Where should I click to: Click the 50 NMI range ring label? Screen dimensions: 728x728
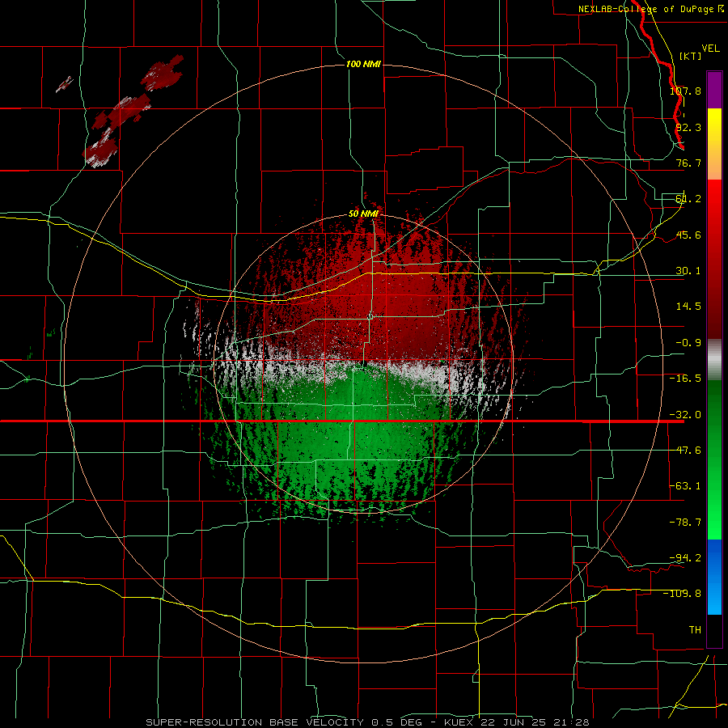point(363,214)
